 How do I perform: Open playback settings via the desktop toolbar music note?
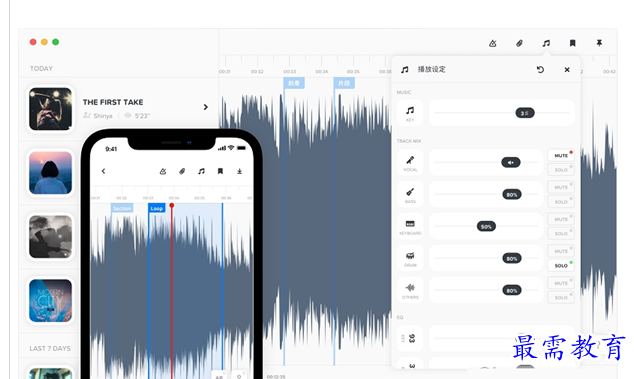pyautogui.click(x=546, y=43)
